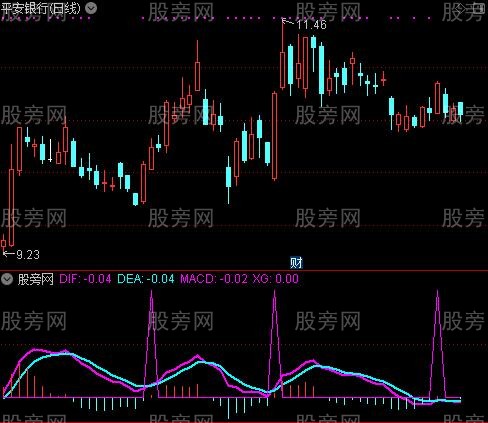Click the 9.23 low price label
Viewport: 488px width, 423px height.
click(28, 255)
